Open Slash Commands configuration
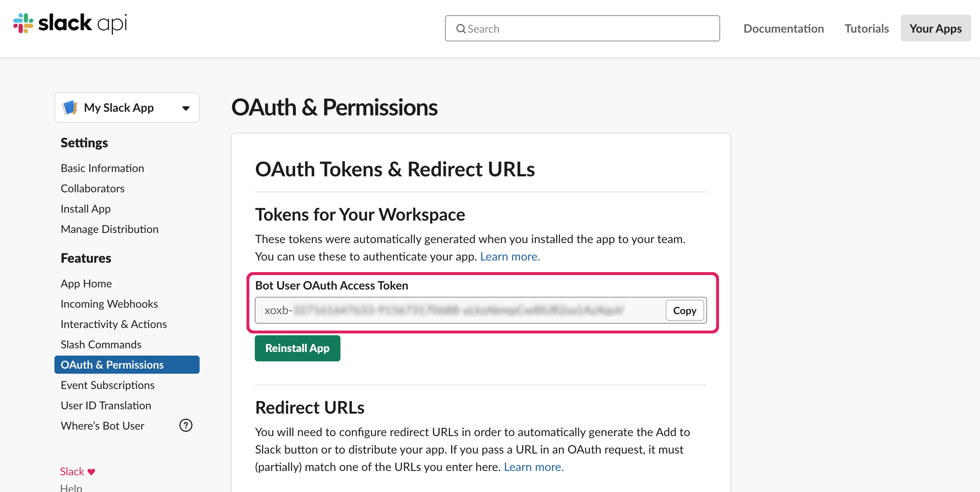 (x=101, y=344)
